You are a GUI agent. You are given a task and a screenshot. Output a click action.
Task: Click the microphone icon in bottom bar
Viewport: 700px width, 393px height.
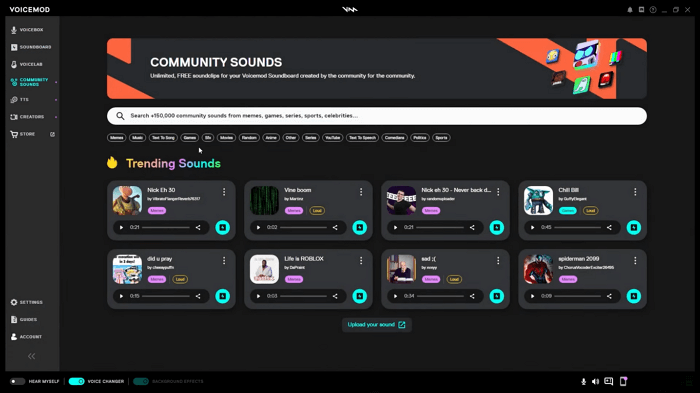pos(583,381)
